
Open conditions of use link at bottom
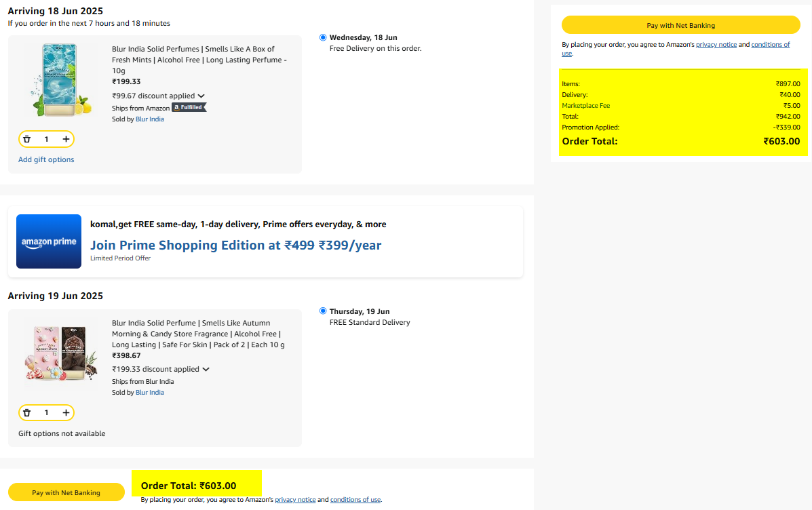pos(355,500)
